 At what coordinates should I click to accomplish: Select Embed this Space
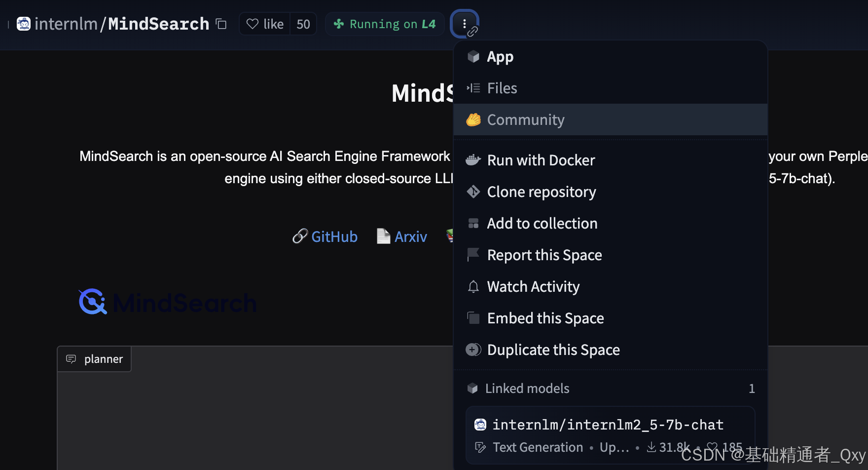click(610, 318)
